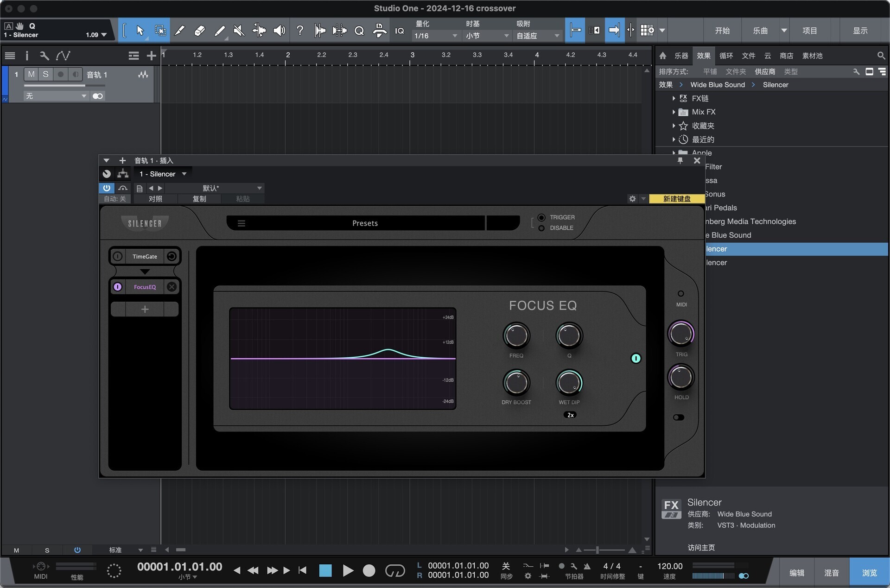Click the 对照 compare button
Viewport: 890px width, 588px height.
pyautogui.click(x=155, y=199)
